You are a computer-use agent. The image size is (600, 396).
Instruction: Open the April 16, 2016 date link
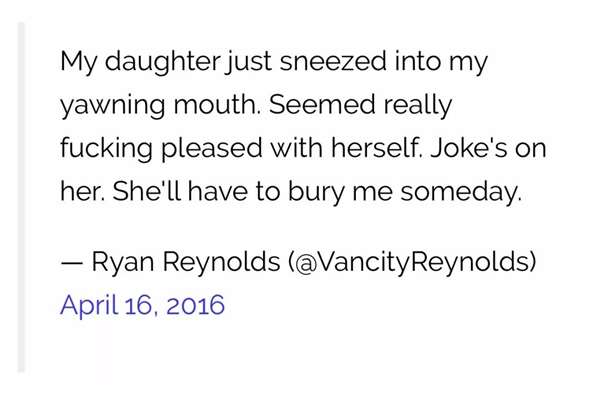[142, 305]
